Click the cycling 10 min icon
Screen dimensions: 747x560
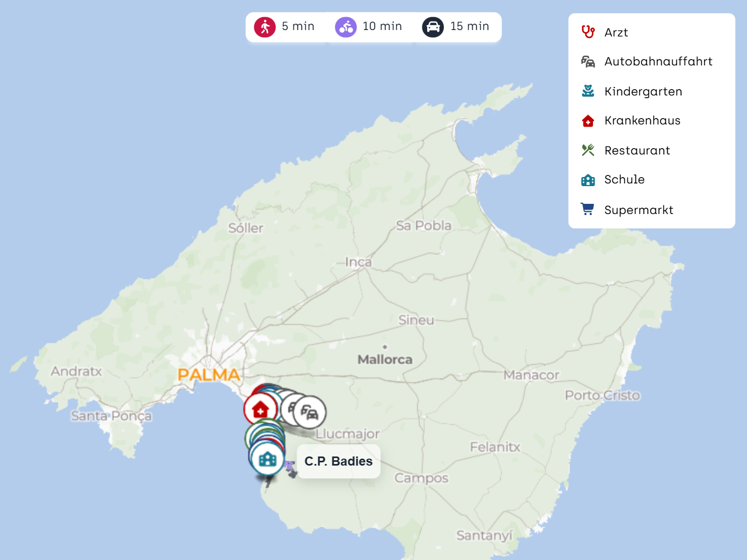pos(346,27)
